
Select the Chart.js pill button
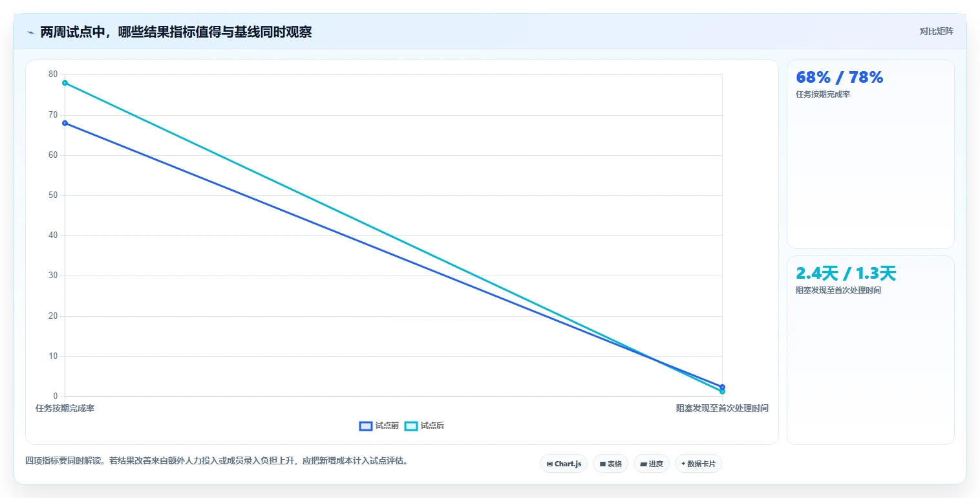pyautogui.click(x=564, y=464)
